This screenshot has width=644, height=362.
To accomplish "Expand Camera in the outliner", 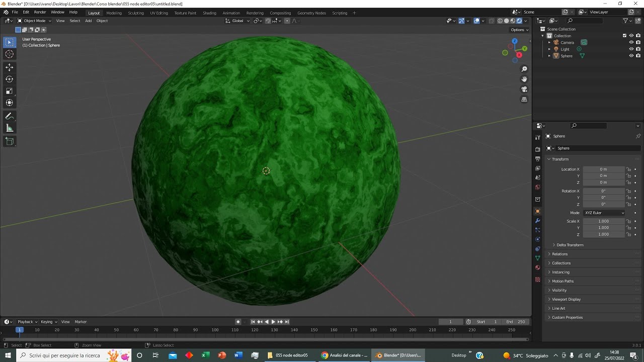I will 549,42.
